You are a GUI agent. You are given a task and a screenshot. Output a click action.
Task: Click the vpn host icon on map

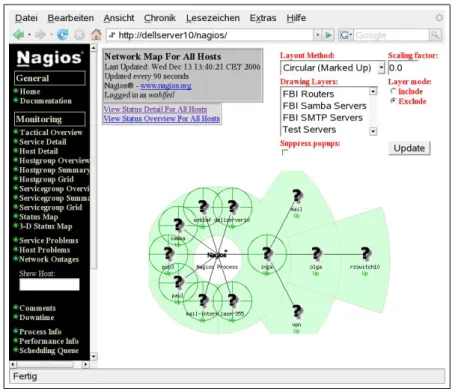coord(297,311)
